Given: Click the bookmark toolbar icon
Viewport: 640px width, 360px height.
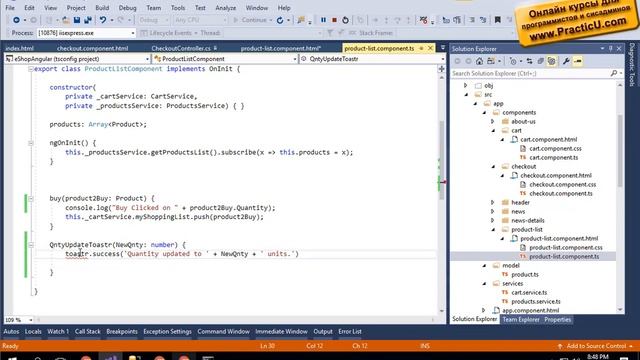Looking at the screenshot, I should pyautogui.click(x=498, y=20).
